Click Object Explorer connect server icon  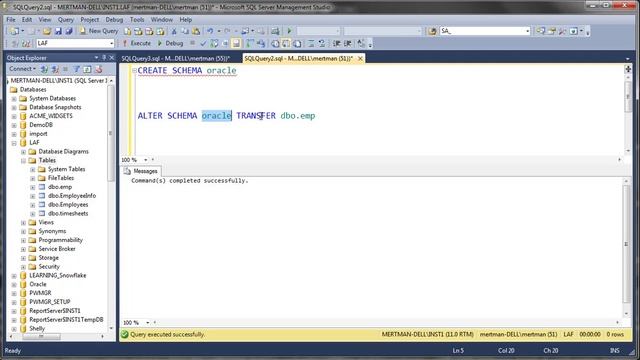pyautogui.click(x=44, y=69)
